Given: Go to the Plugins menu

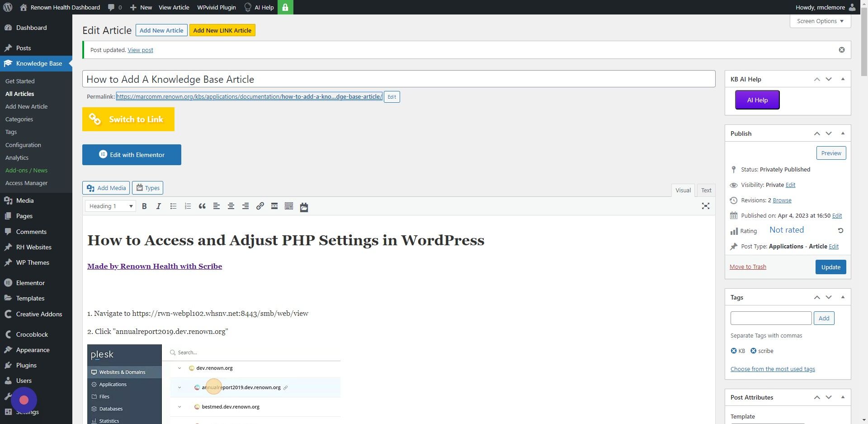Looking at the screenshot, I should (26, 365).
